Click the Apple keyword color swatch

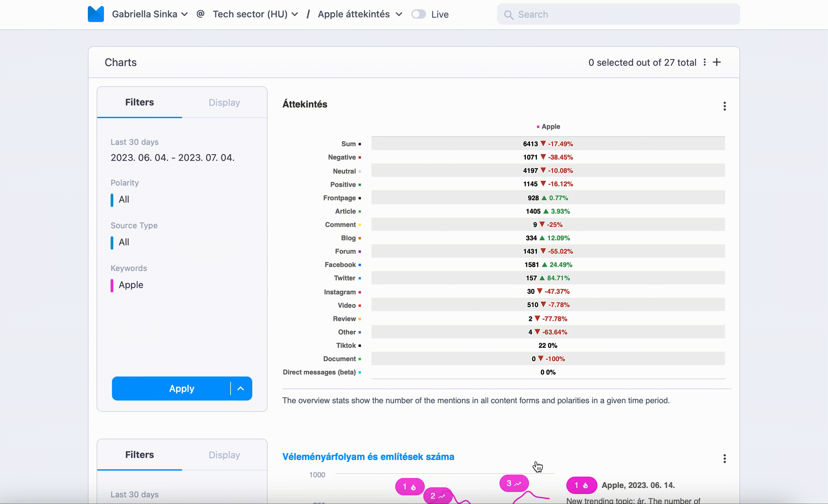click(x=113, y=285)
